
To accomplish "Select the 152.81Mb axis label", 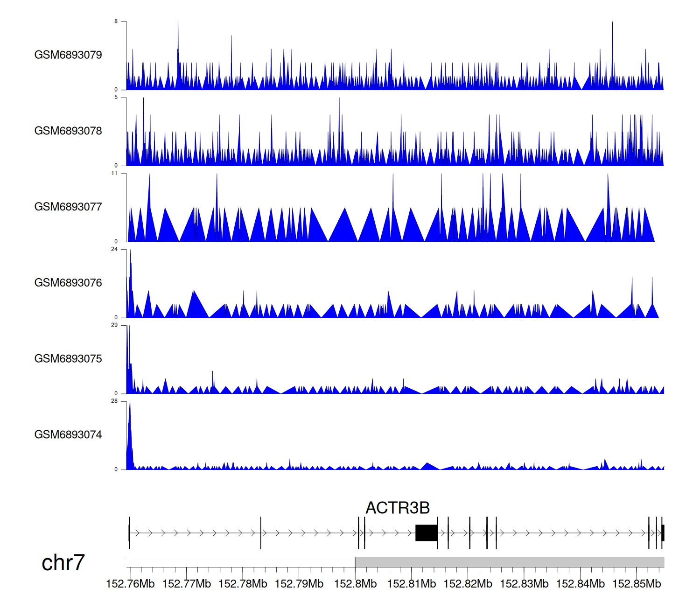I will (412, 584).
